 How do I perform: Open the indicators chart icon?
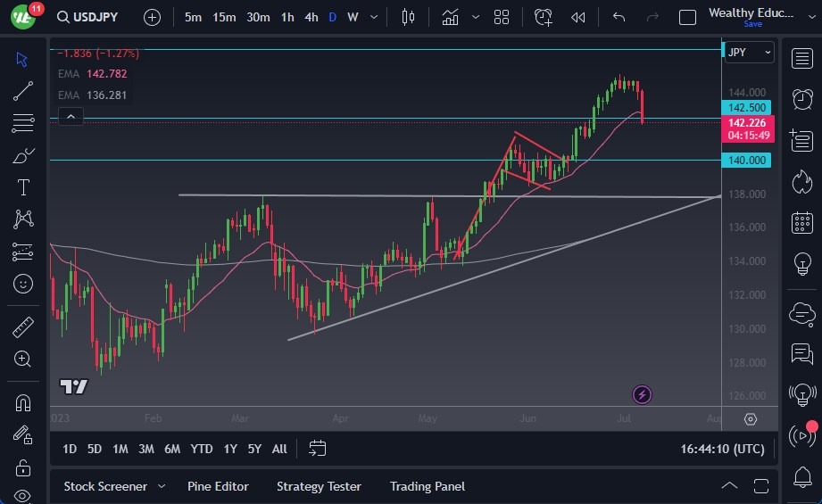pos(450,17)
